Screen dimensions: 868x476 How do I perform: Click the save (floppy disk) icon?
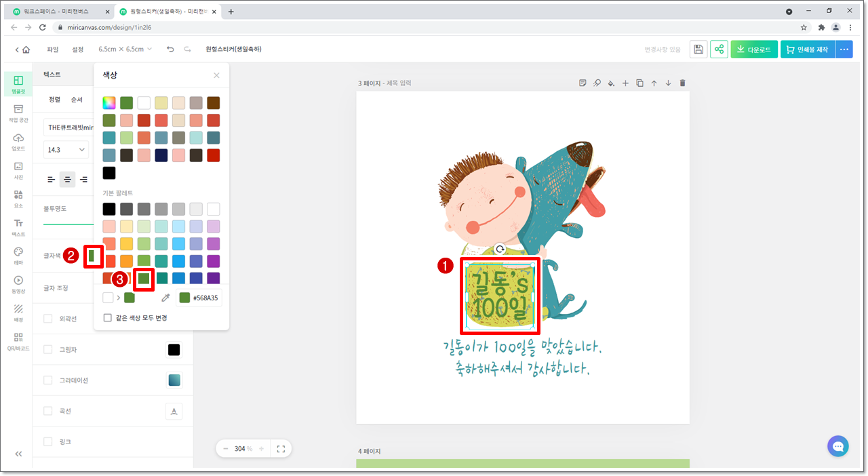[698, 49]
